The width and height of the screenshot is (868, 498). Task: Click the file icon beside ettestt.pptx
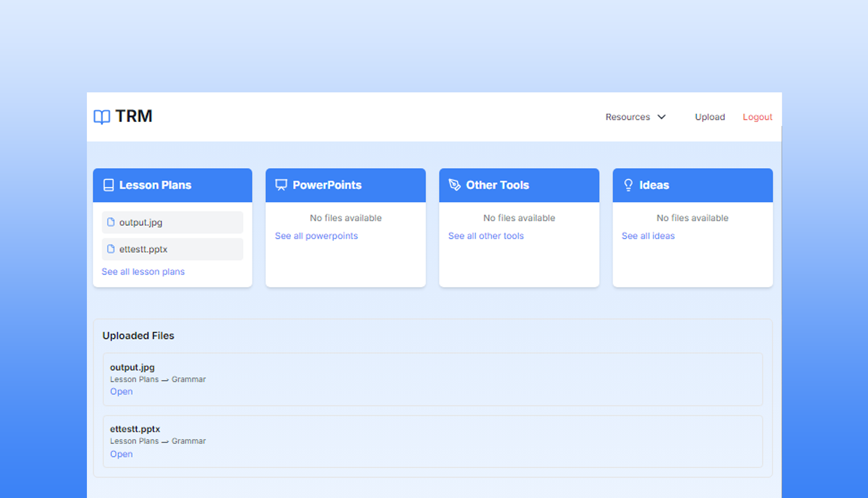coord(111,249)
